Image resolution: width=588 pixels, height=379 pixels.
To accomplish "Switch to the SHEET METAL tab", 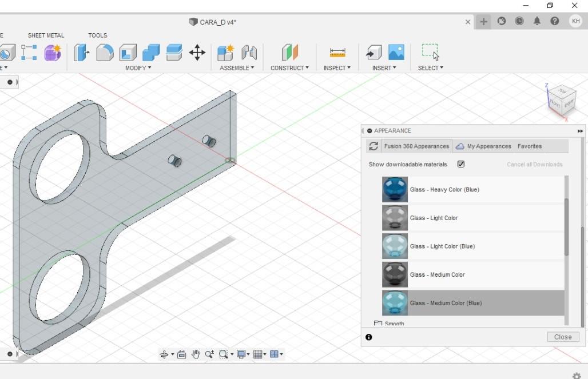I will coord(46,35).
